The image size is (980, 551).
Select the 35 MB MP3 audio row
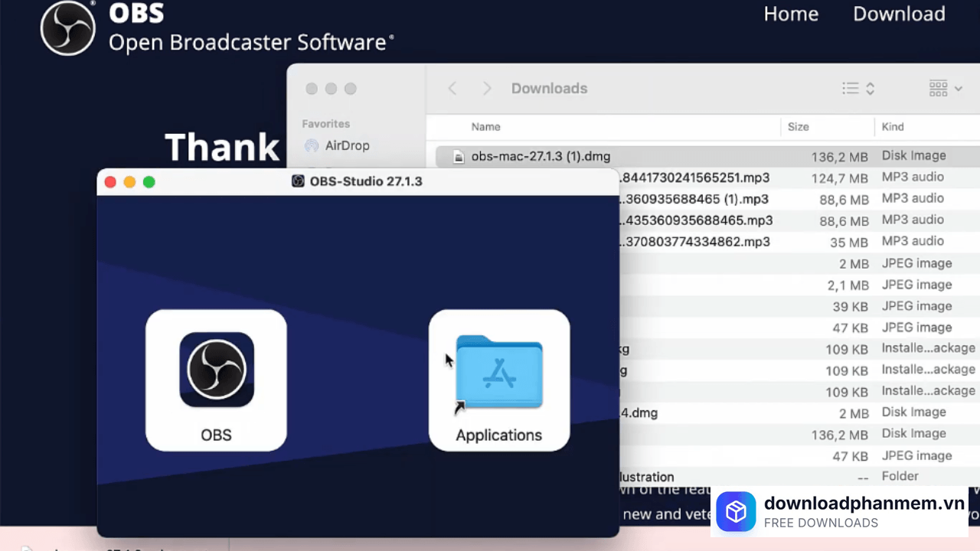point(799,242)
